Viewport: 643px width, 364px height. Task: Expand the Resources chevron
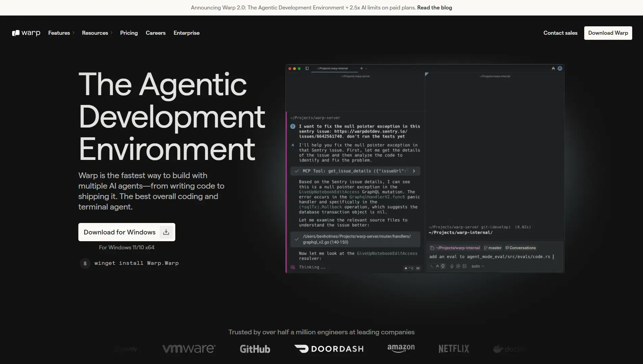pos(111,33)
